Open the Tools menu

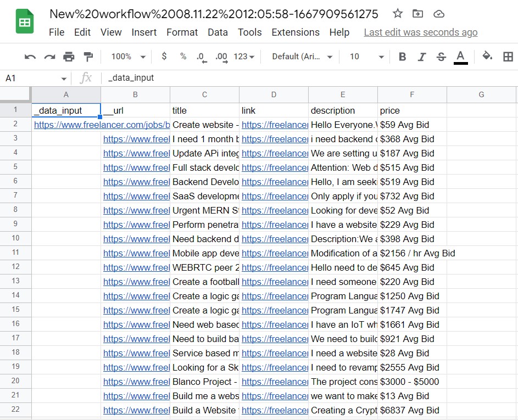tap(250, 32)
